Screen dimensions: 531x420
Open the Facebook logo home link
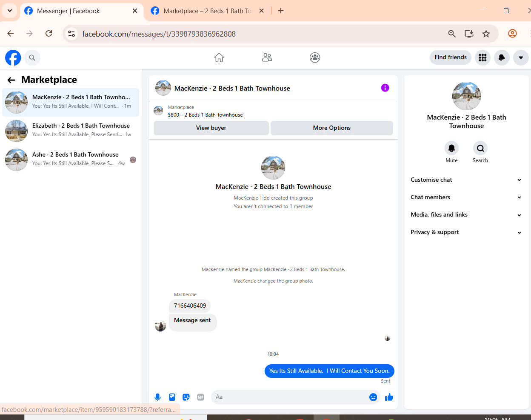point(13,57)
